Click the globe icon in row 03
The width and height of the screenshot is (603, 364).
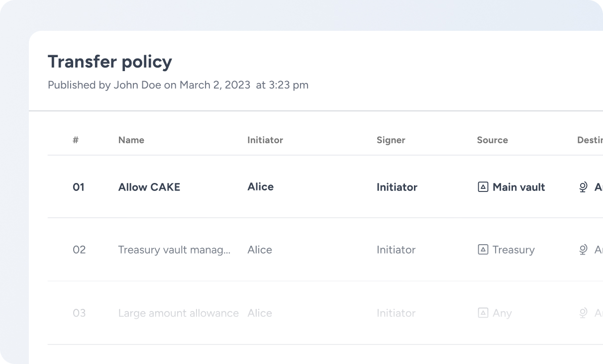click(584, 313)
